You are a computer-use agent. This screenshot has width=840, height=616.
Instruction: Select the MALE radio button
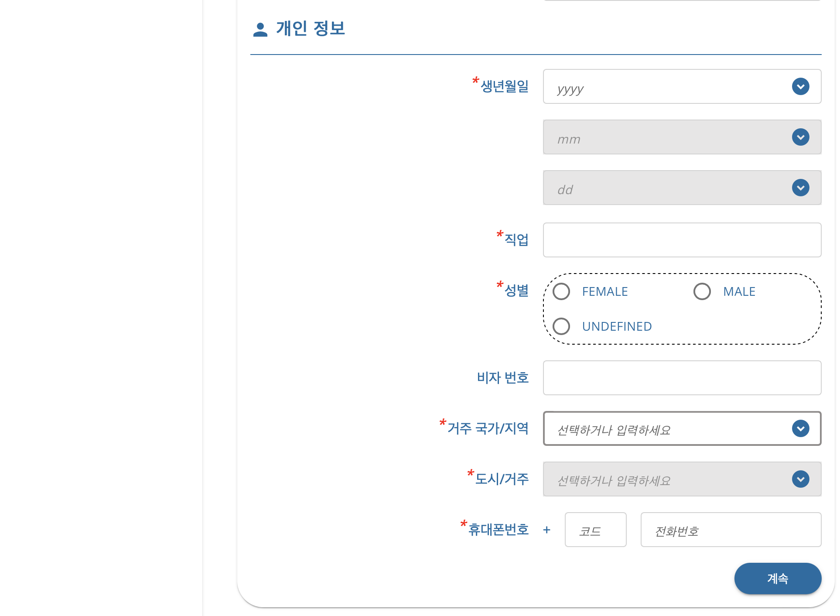click(702, 291)
